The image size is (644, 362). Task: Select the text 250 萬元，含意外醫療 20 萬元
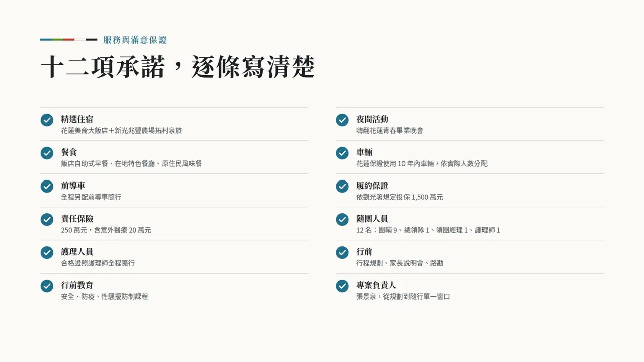(106, 230)
